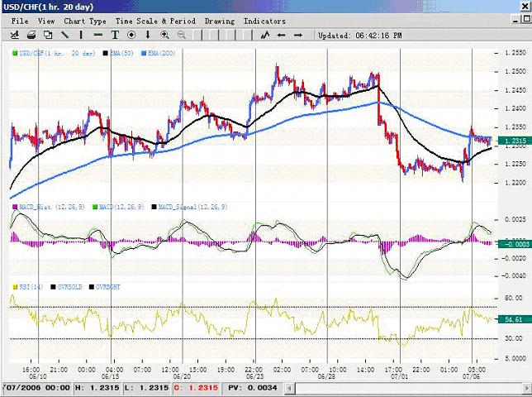Click the green MACD(12,26,9) legend swatch
Screen dimensions: 532x397
pyautogui.click(x=95, y=207)
